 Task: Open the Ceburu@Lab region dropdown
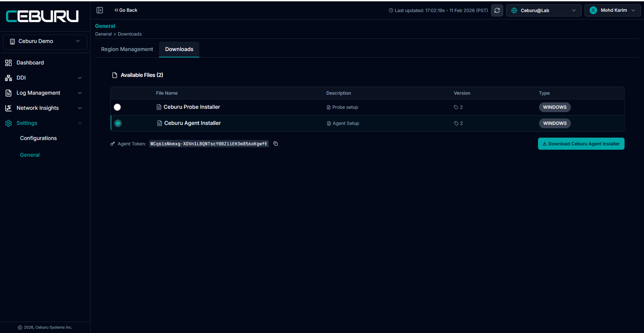[x=543, y=10]
